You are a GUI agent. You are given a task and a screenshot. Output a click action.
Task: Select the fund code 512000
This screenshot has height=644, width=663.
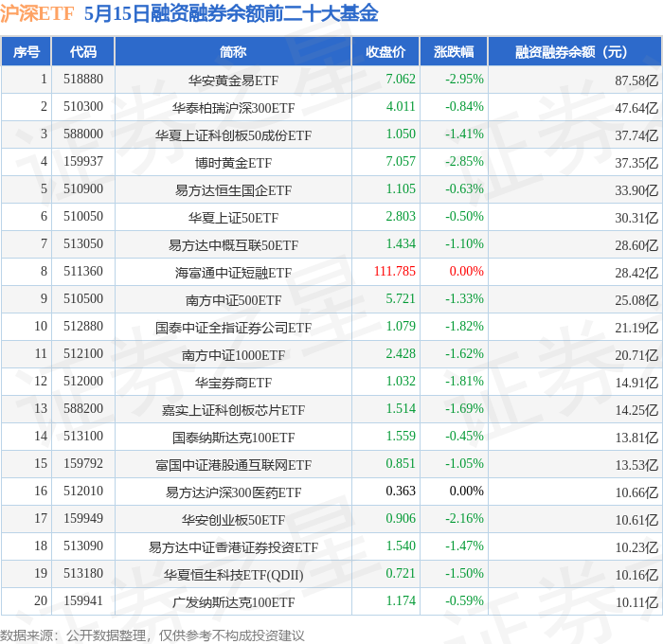click(x=83, y=382)
